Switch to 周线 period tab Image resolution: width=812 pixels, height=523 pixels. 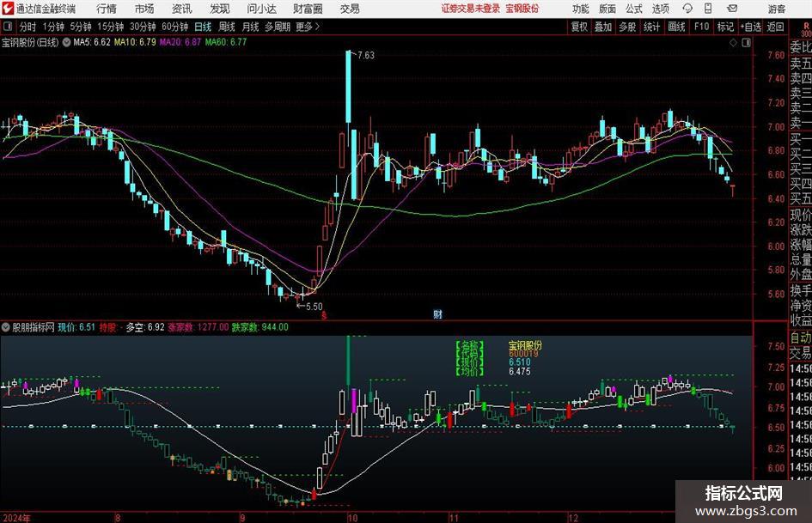click(x=226, y=27)
